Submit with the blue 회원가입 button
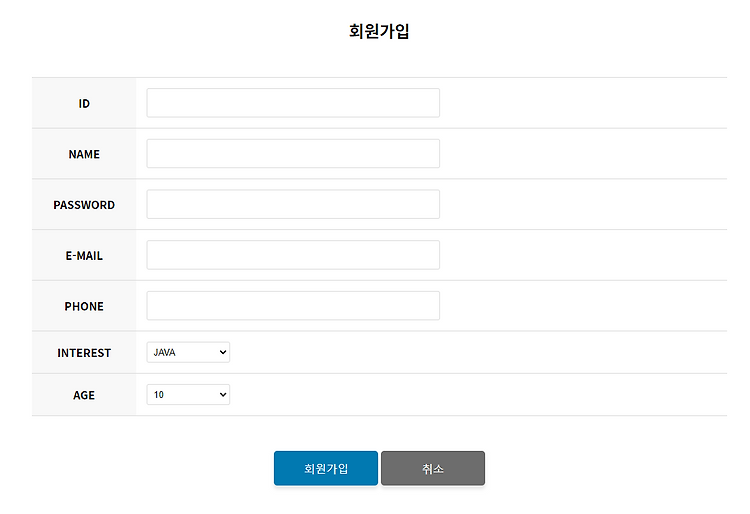 click(326, 468)
